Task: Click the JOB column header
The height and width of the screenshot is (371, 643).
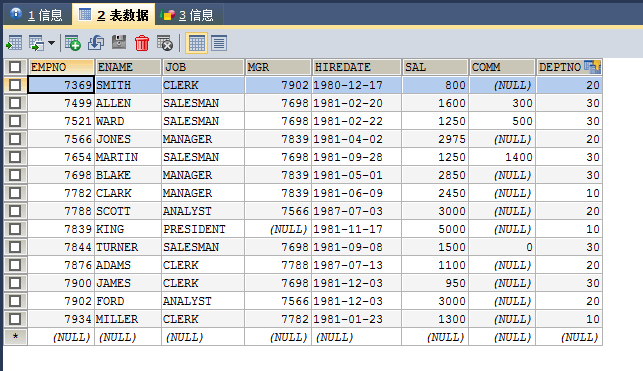Action: click(x=203, y=67)
